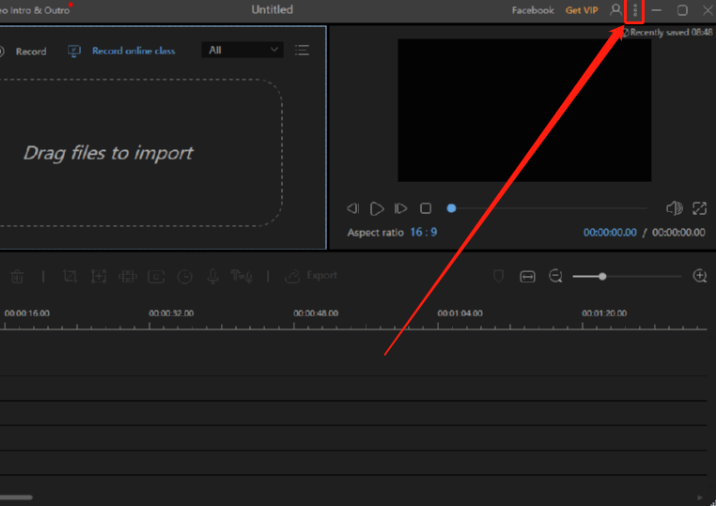Toggle the media list view icon

click(302, 50)
